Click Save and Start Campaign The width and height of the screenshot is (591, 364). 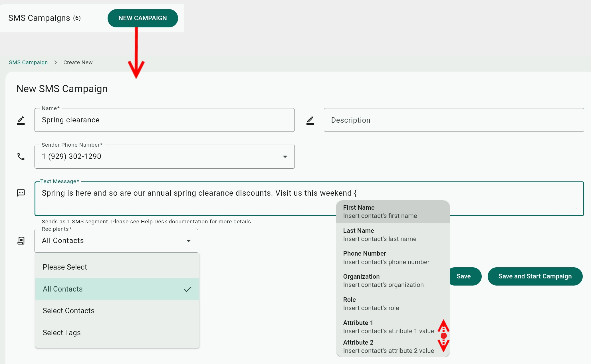click(535, 276)
